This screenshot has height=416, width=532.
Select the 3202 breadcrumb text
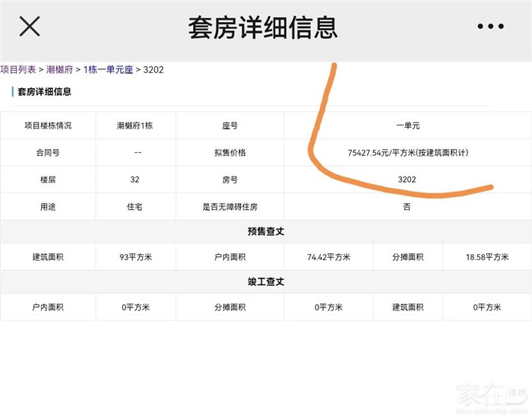[x=154, y=70]
